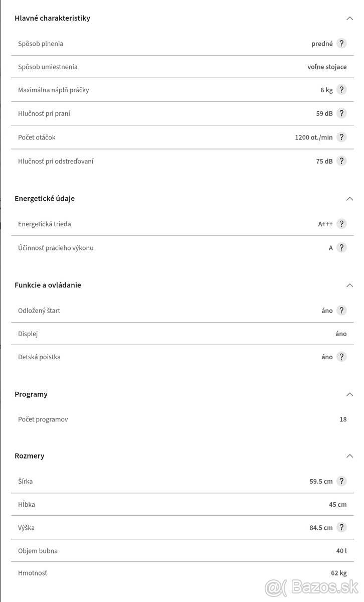Open help for Maximálna náplň práčky
364x602 pixels.
click(341, 90)
